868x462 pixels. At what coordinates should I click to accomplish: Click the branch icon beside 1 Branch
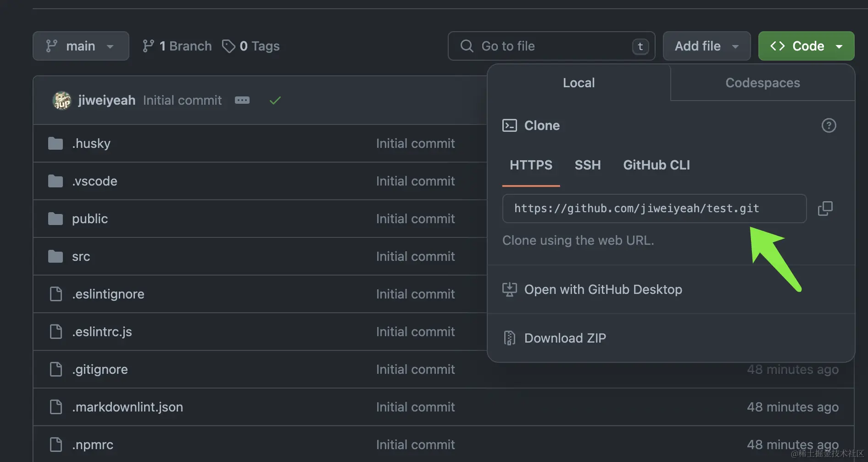click(x=148, y=46)
